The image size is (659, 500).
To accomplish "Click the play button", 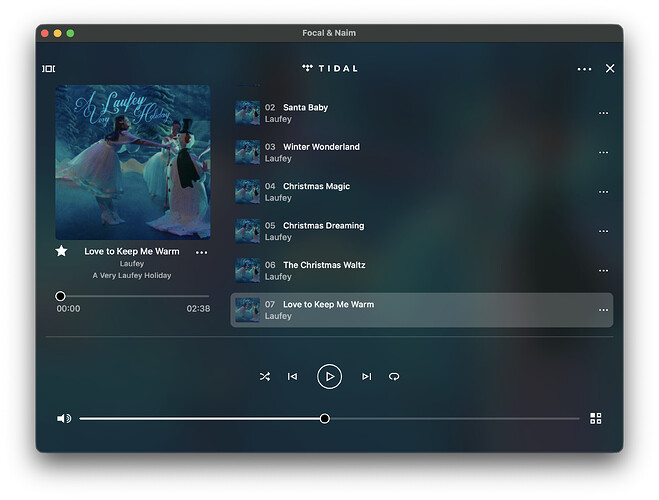I will [329, 376].
